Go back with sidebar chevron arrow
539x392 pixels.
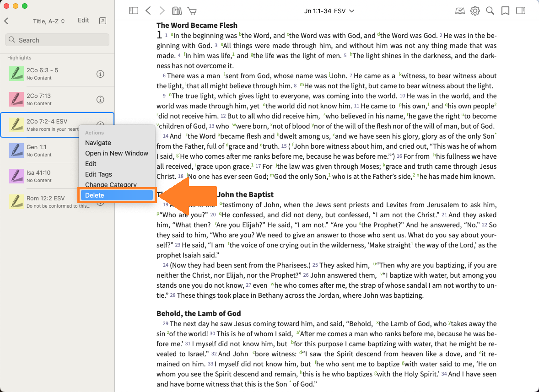tap(6, 21)
